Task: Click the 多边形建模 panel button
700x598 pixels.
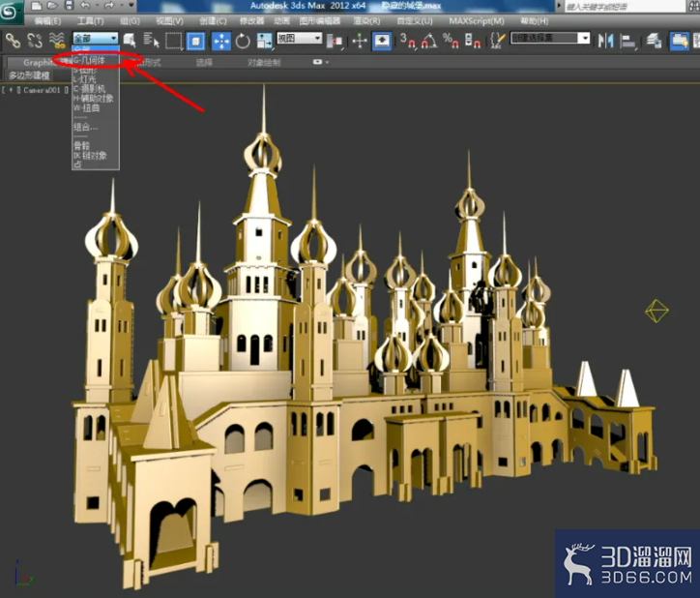Action: (x=29, y=75)
